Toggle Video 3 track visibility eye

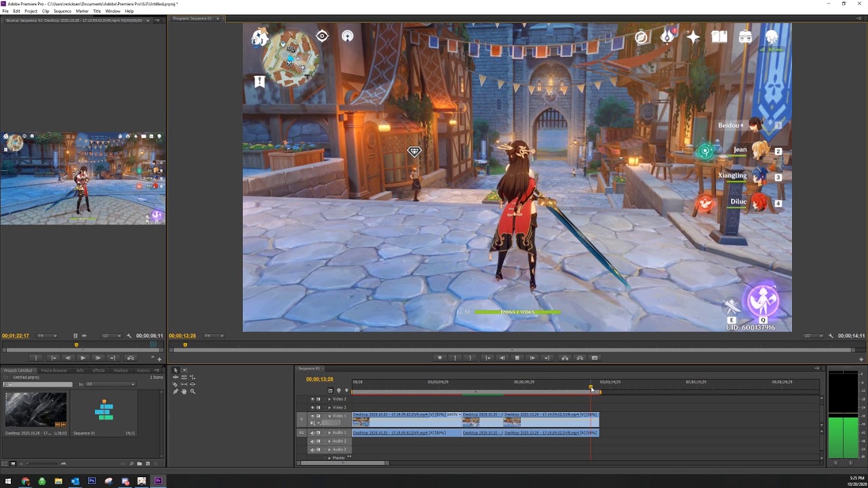[313, 399]
